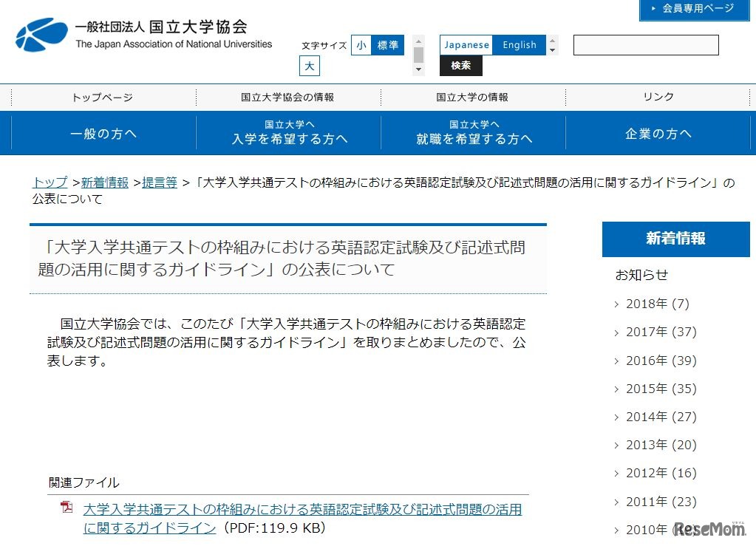The image size is (756, 546).
Task: Expand 2015年 (35) news archive
Action: [x=661, y=389]
